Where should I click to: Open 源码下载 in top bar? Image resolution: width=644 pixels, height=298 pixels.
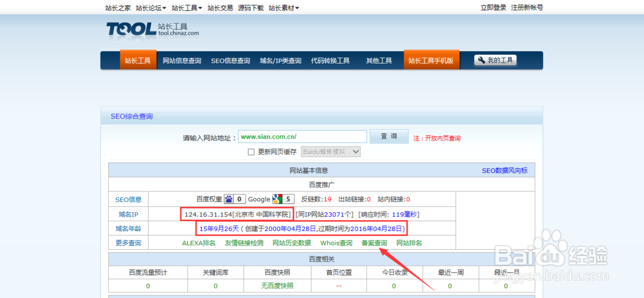pyautogui.click(x=251, y=7)
